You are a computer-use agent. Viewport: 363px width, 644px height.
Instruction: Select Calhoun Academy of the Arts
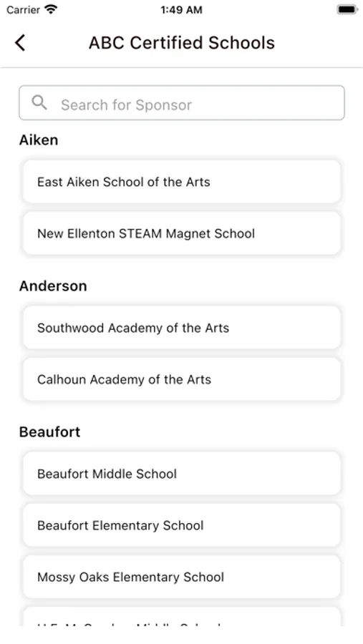coord(182,379)
